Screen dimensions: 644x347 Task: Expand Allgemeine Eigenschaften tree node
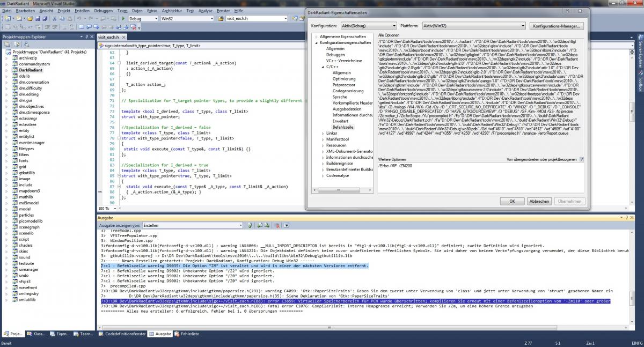(317, 36)
